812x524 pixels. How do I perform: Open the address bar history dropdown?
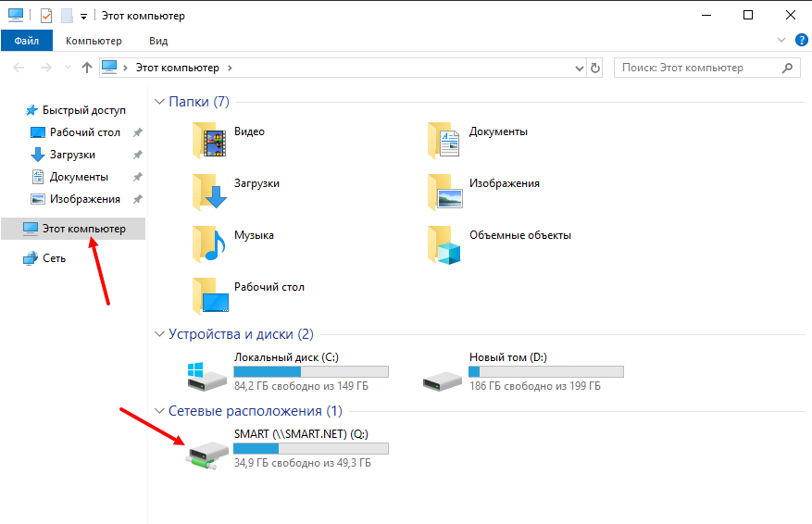[x=578, y=68]
